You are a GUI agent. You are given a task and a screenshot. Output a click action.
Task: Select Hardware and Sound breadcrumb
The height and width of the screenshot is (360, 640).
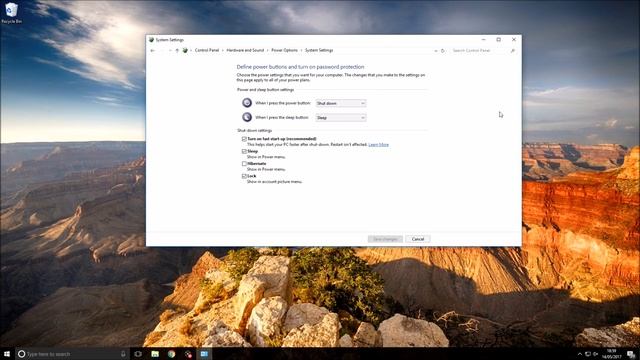click(x=245, y=50)
